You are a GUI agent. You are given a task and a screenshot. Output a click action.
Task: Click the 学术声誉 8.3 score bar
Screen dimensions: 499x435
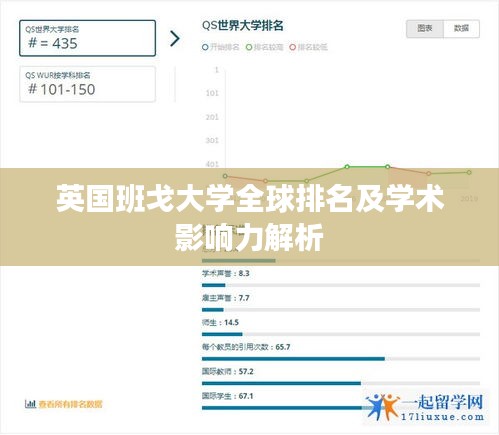point(341,285)
